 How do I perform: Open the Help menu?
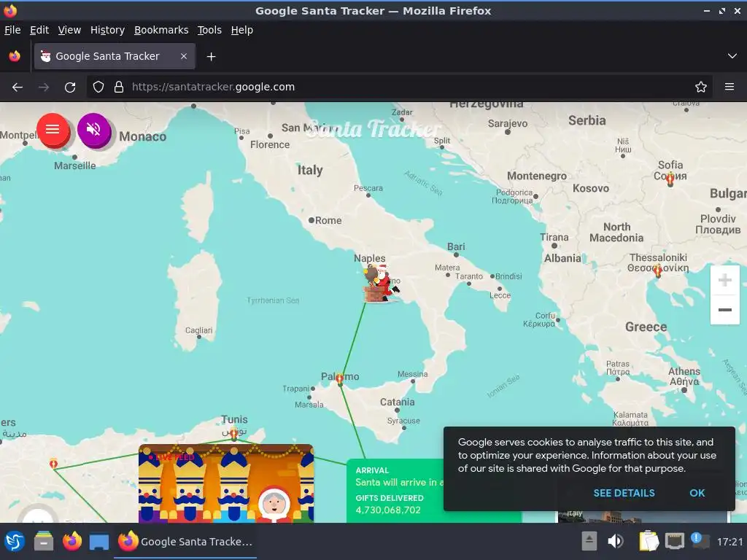click(x=242, y=30)
